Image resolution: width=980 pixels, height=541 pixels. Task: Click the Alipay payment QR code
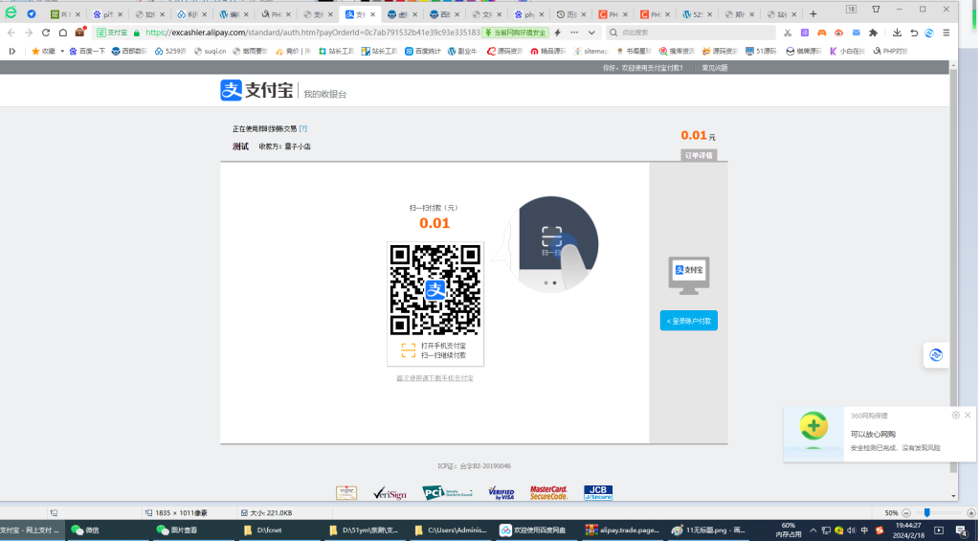435,289
